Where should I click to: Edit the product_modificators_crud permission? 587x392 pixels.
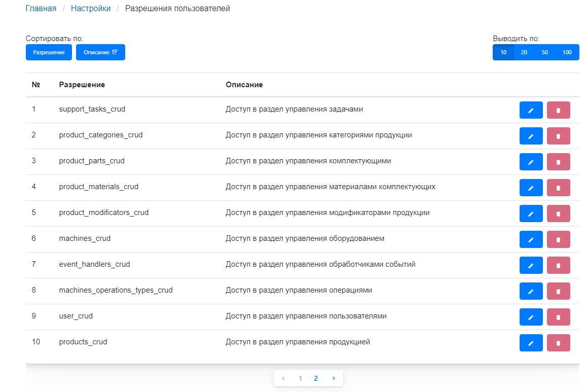point(531,213)
